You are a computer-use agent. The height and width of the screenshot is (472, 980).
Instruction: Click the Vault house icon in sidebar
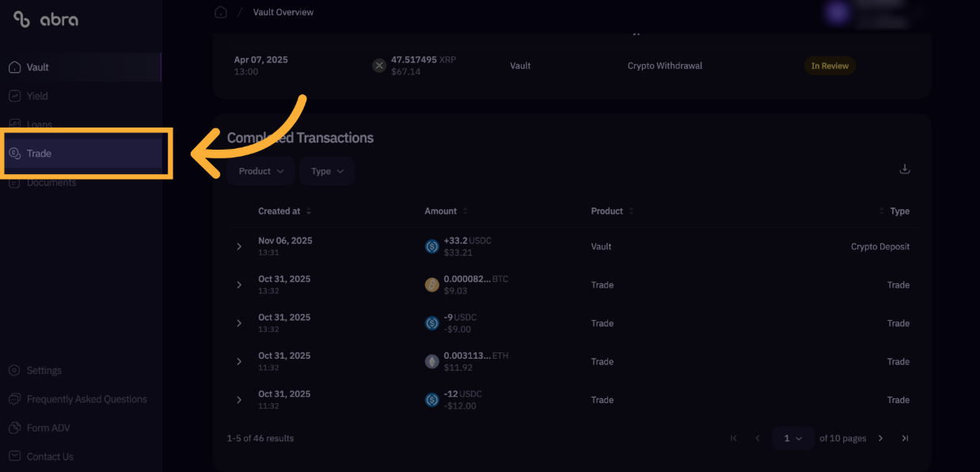coord(14,67)
